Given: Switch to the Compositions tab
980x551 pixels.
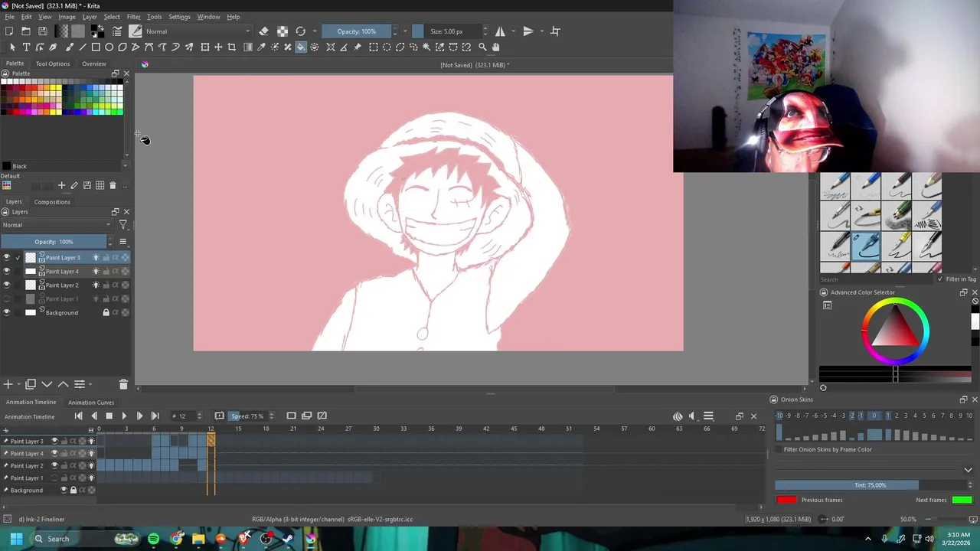Looking at the screenshot, I should [x=52, y=202].
